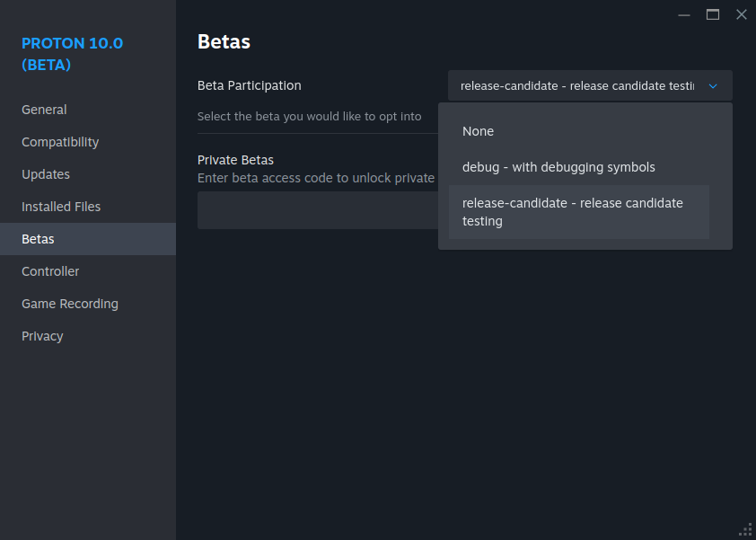This screenshot has height=540, width=756.
Task: Select the Betas sidebar item
Action: click(x=38, y=239)
